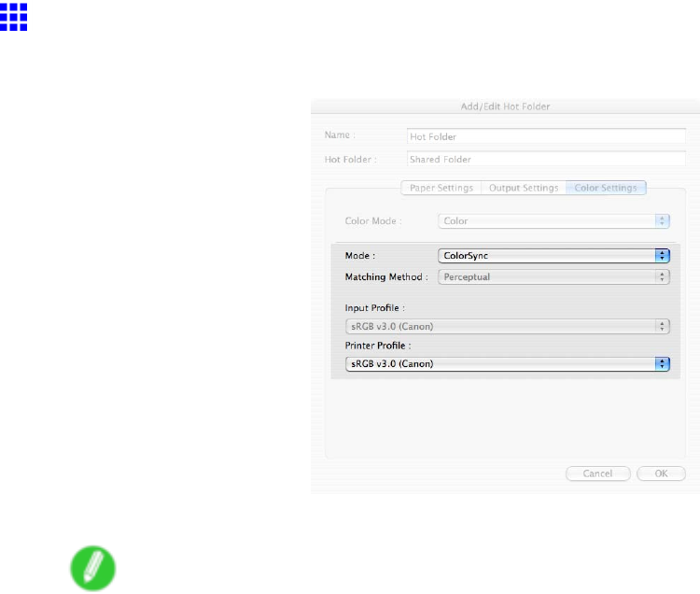
Task: Switch to the Paper Settings tab
Action: [441, 188]
